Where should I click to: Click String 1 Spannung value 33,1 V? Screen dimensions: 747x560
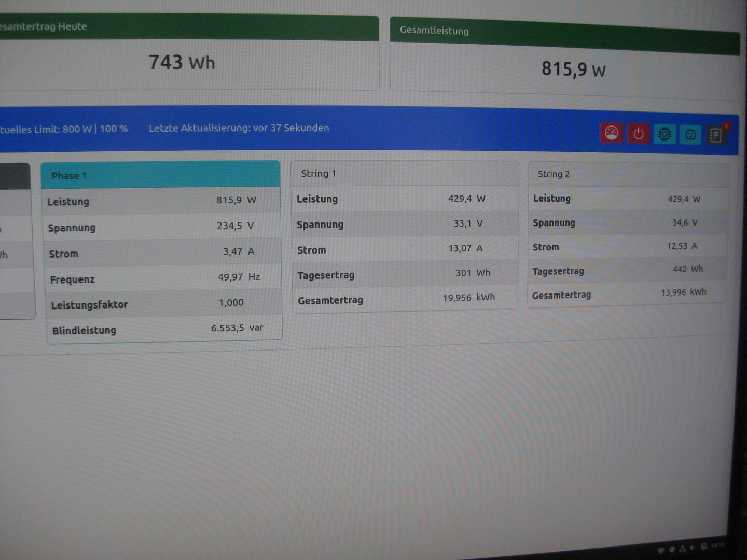pos(468,223)
